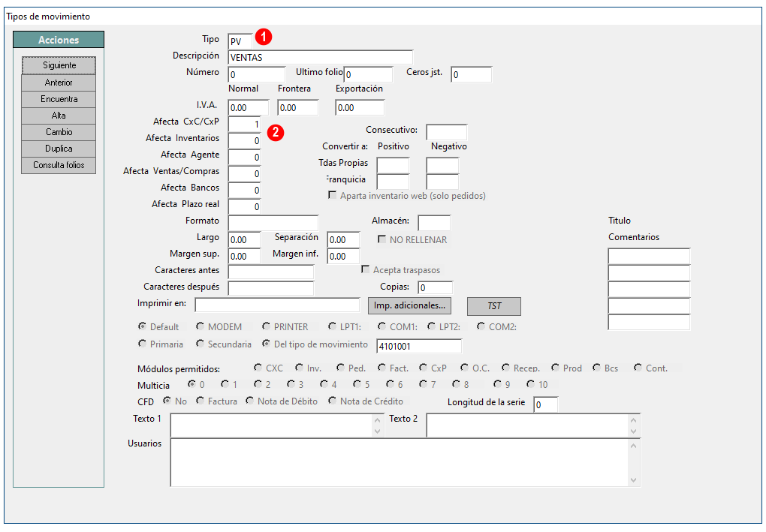Select the MODEM radio option
Viewport: 766px width, 532px height.
200,326
